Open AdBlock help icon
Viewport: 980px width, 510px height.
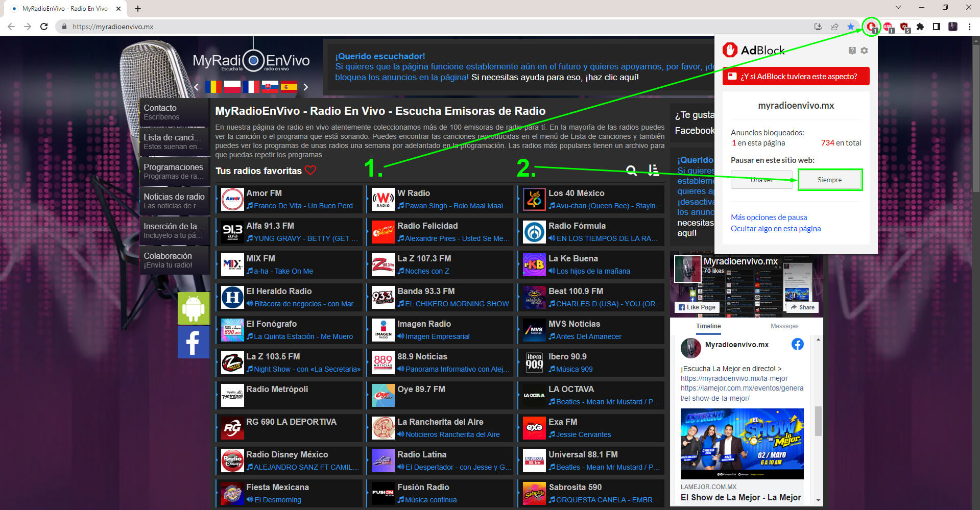[852, 51]
